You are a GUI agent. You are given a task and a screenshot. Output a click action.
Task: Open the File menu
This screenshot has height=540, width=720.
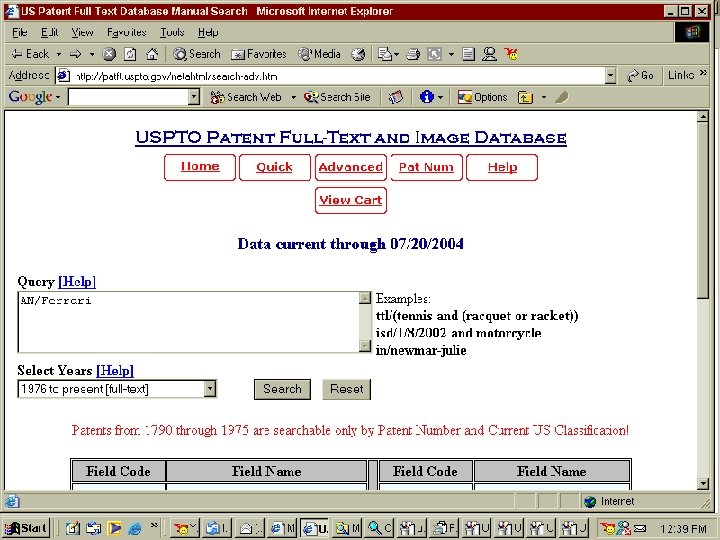coord(19,32)
